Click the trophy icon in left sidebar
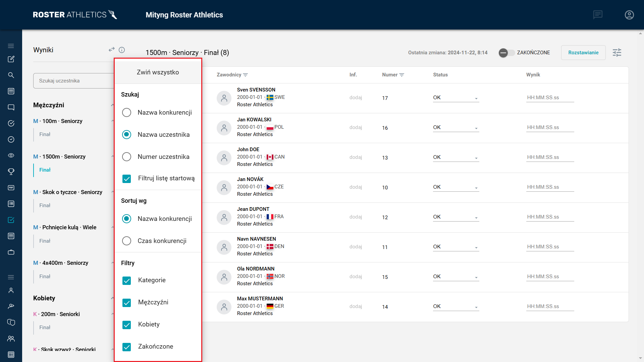644x362 pixels. point(11,172)
